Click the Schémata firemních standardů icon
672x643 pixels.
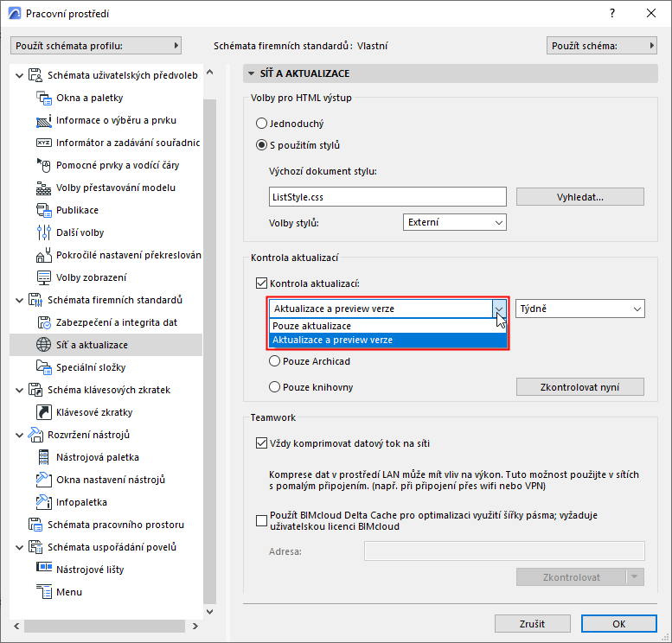click(x=35, y=300)
